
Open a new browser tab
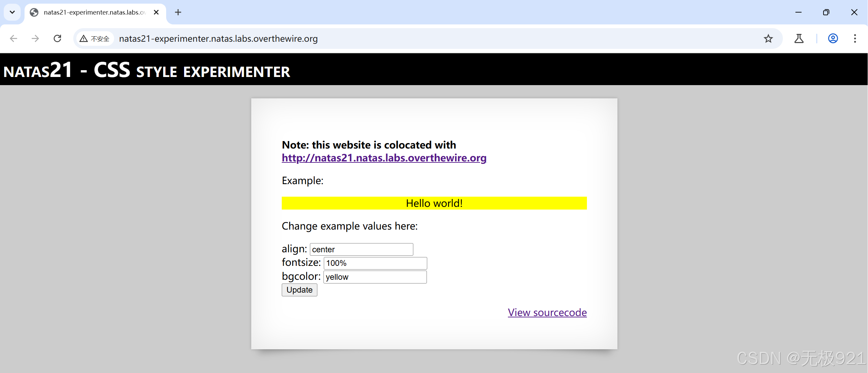click(178, 13)
